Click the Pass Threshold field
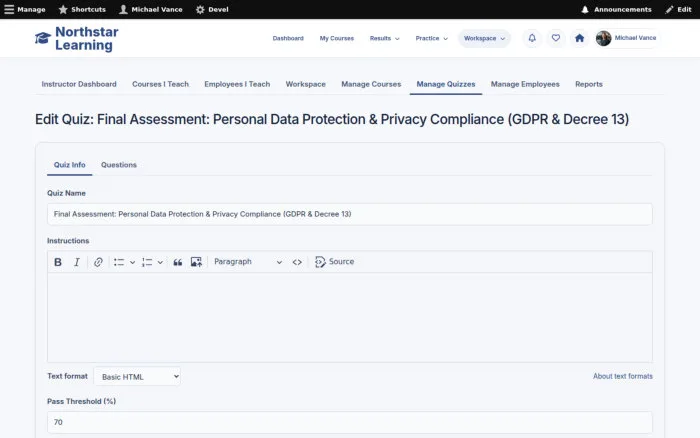 [x=350, y=422]
